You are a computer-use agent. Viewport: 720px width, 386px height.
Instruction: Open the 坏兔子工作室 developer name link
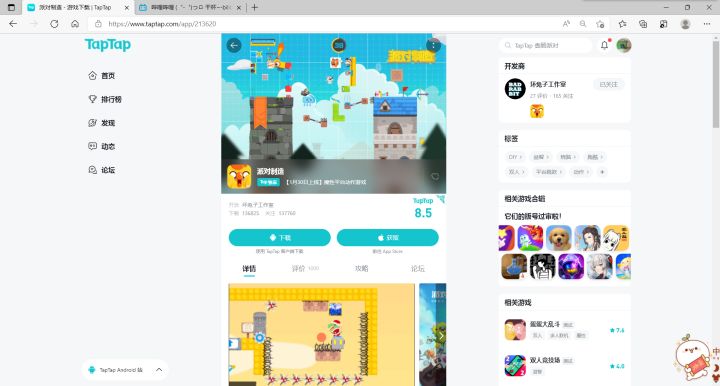pyautogui.click(x=548, y=84)
